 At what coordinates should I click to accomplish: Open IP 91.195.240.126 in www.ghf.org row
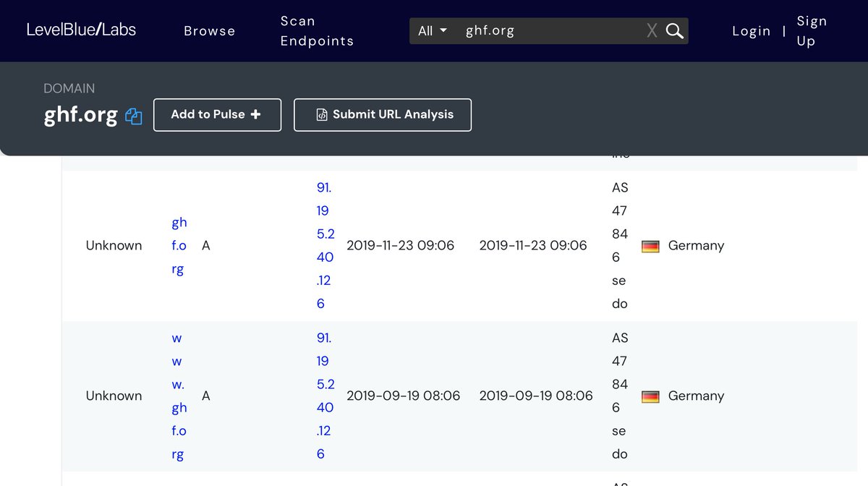[x=324, y=396]
